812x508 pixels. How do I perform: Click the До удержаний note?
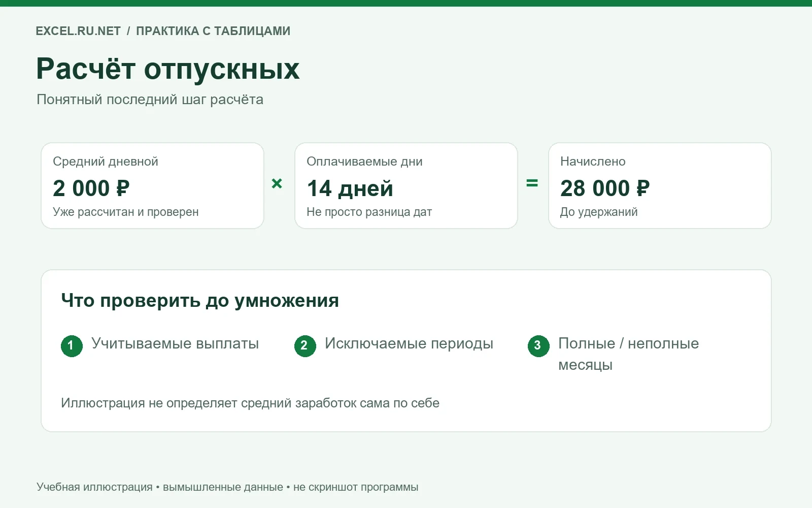(x=599, y=212)
